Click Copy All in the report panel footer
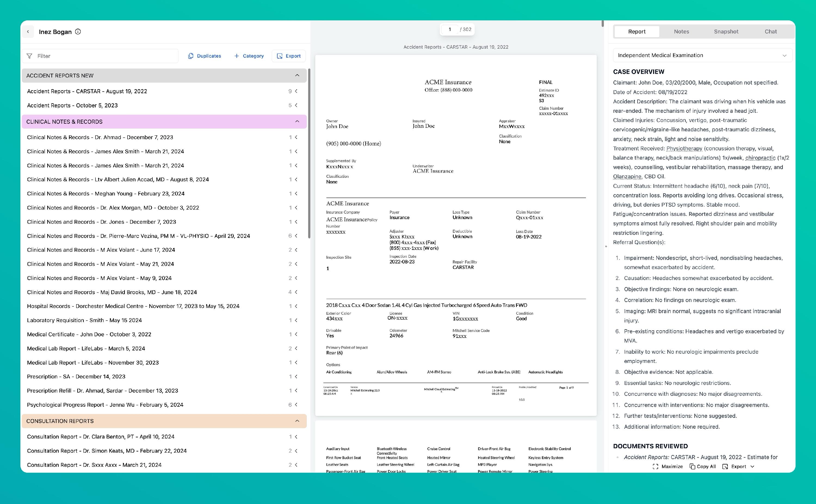Viewport: 816px width, 504px height. (702, 466)
